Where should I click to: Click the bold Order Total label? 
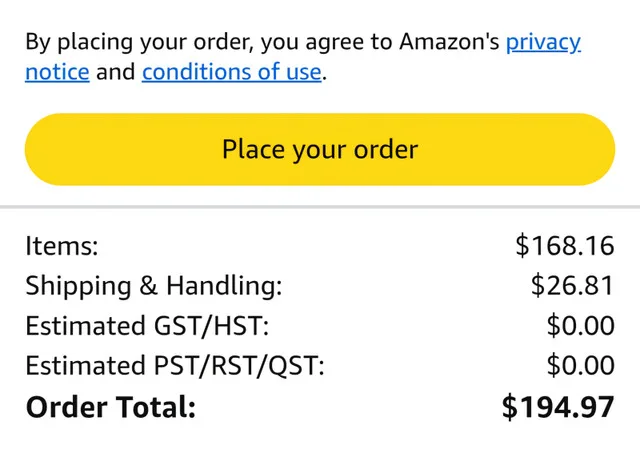click(x=111, y=407)
